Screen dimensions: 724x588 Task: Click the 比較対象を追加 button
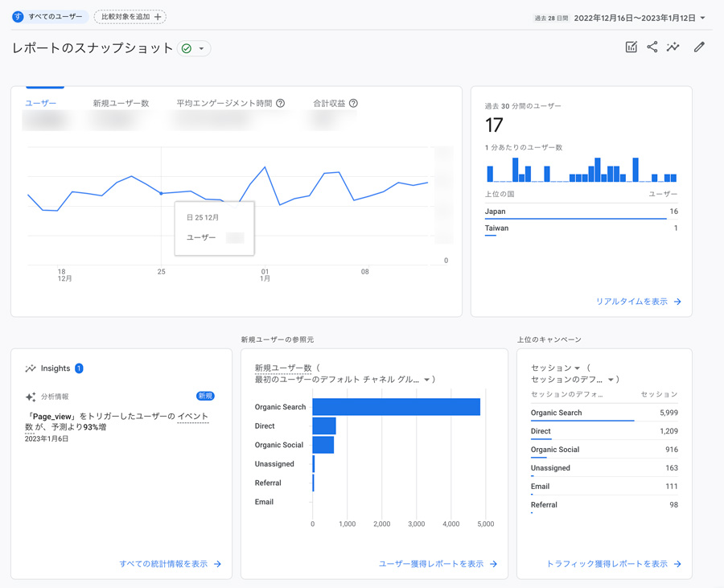pyautogui.click(x=130, y=16)
